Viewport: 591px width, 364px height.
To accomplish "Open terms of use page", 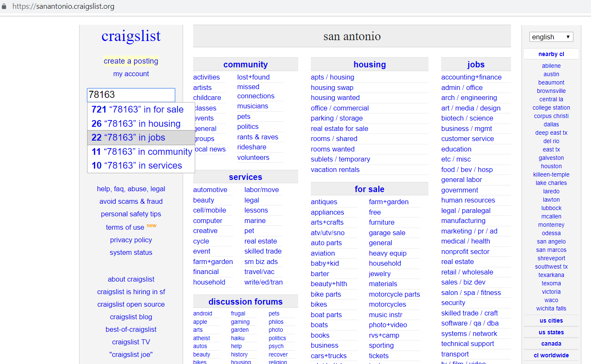I will [x=125, y=227].
